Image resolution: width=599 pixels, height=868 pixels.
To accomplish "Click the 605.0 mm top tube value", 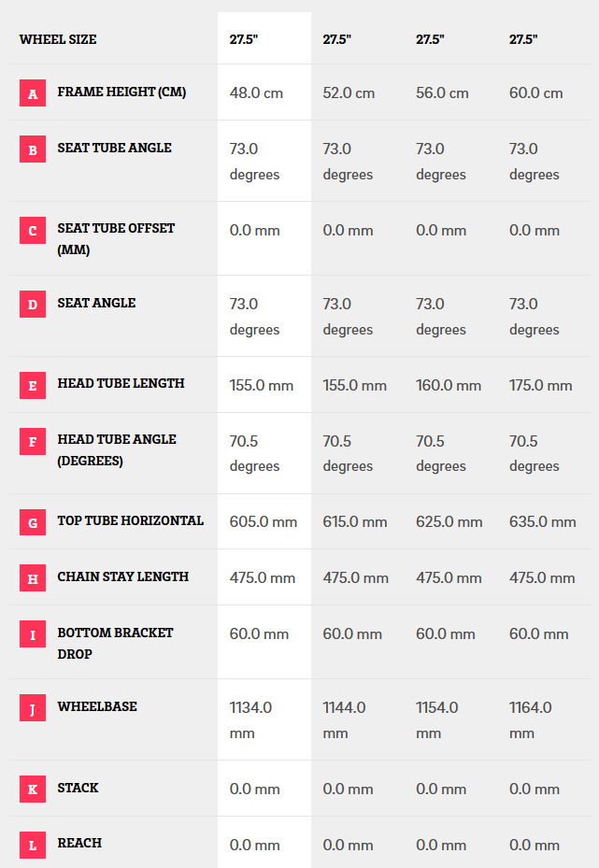I will click(264, 522).
